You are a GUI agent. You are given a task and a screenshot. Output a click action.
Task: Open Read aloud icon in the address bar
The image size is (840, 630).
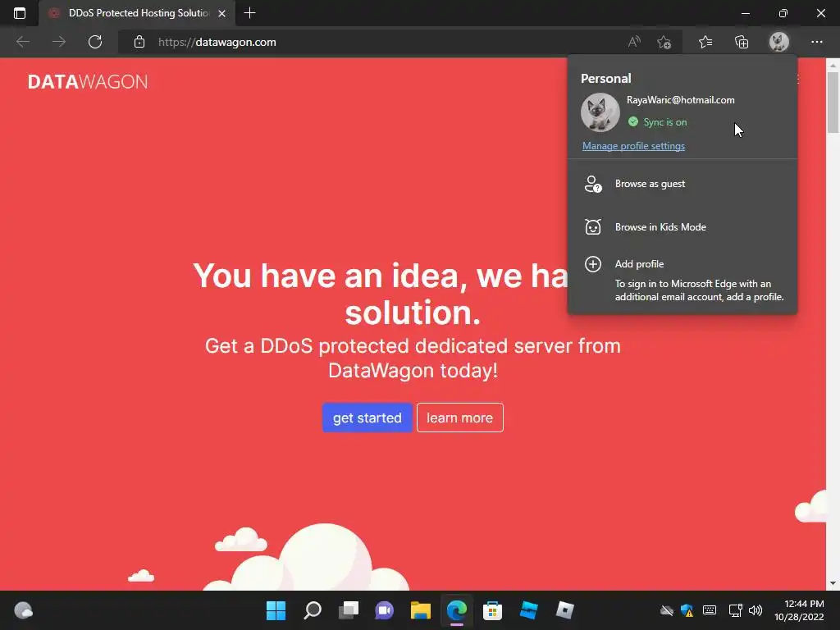click(634, 42)
